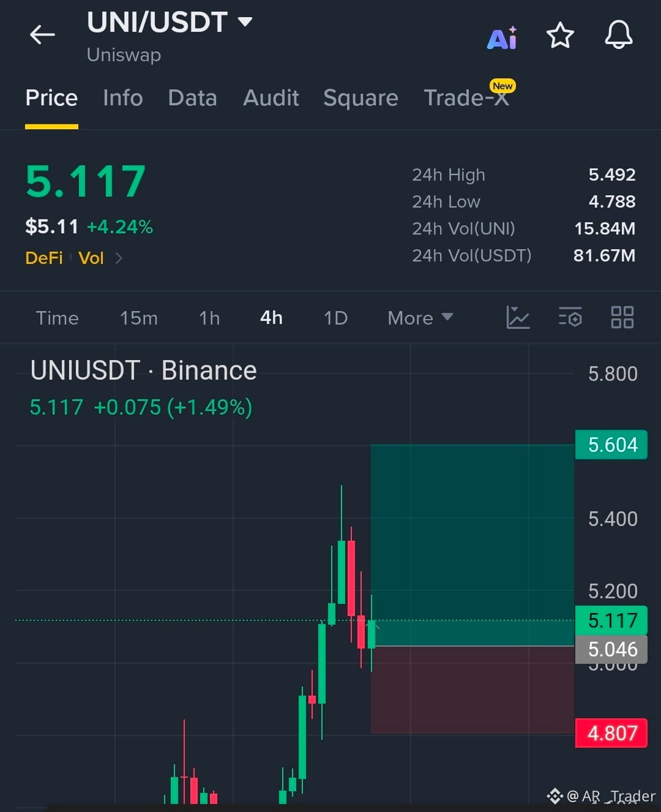The image size is (661, 812).
Task: Tap the UNIUSDT · Binance chart title
Action: tap(143, 370)
